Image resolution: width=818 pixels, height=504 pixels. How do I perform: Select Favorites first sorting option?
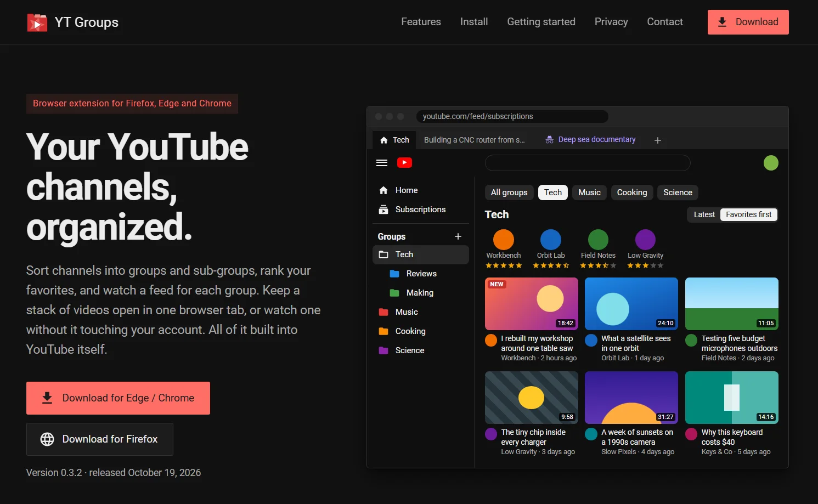[x=748, y=214]
